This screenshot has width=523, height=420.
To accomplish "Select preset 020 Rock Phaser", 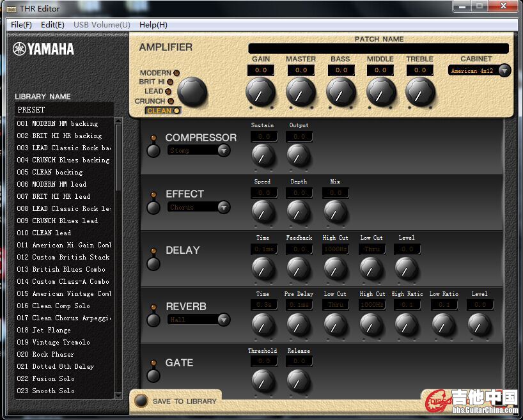I will (x=64, y=354).
